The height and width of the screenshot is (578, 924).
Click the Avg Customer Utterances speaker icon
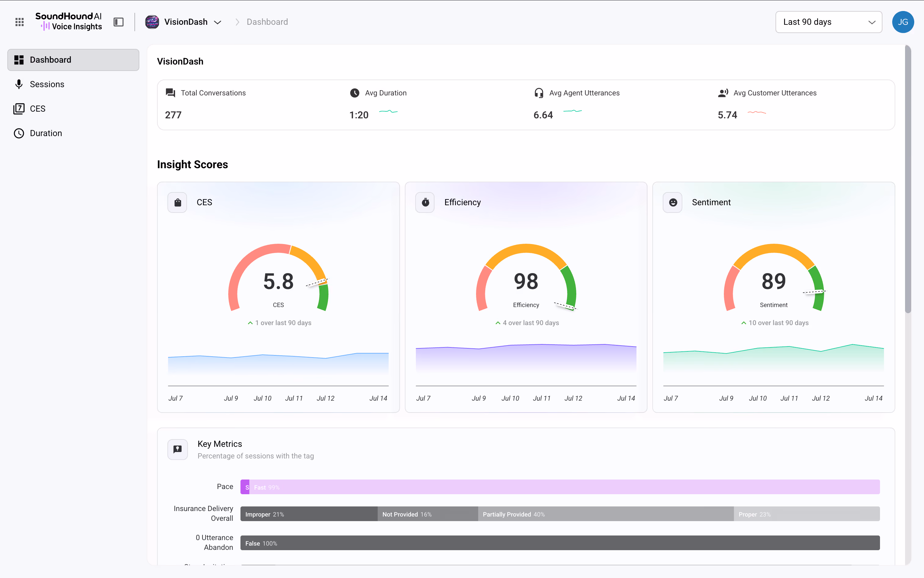pos(723,93)
